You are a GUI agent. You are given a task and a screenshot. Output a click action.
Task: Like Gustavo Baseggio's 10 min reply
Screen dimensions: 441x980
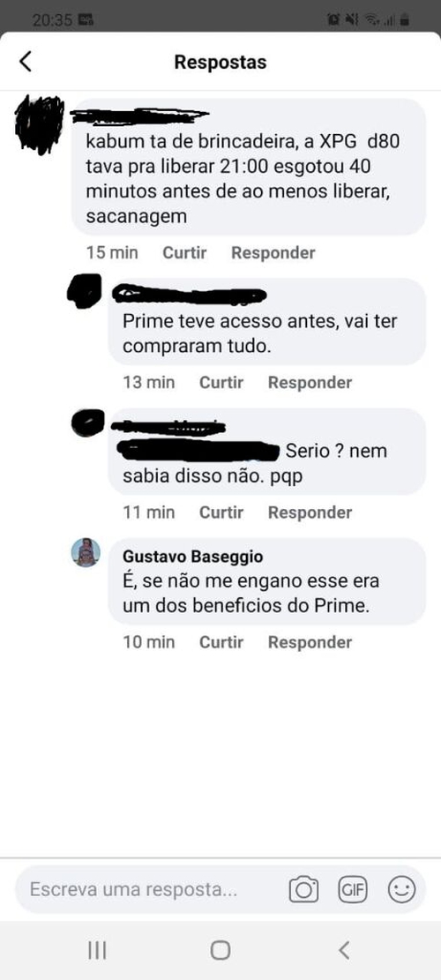coord(221,642)
